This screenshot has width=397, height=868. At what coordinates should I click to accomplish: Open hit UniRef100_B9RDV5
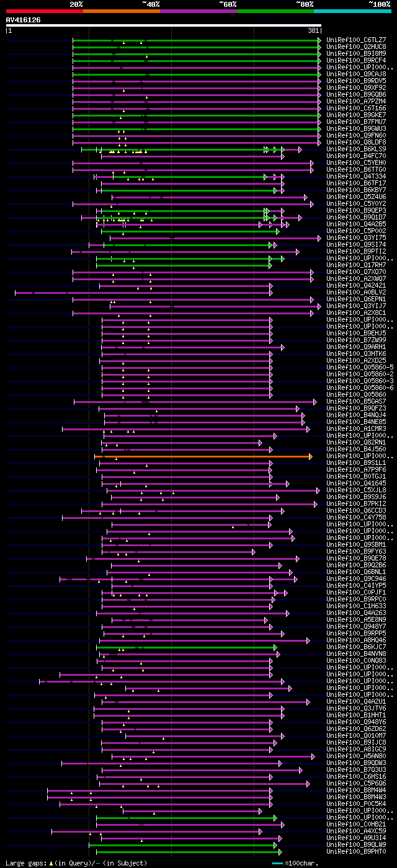click(357, 81)
